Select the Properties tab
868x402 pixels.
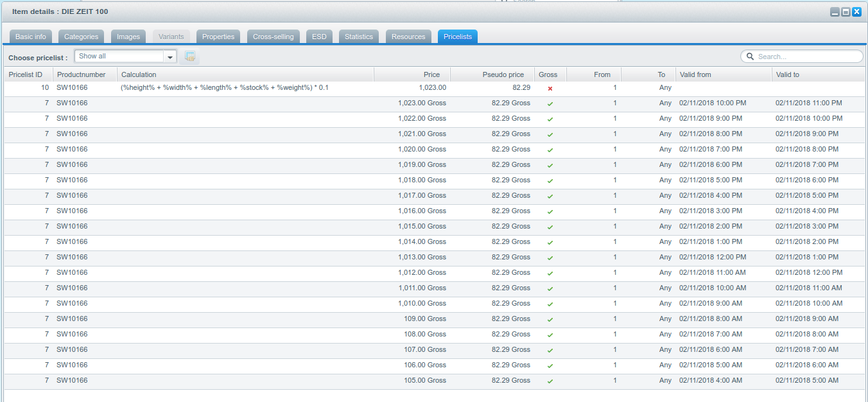click(218, 37)
